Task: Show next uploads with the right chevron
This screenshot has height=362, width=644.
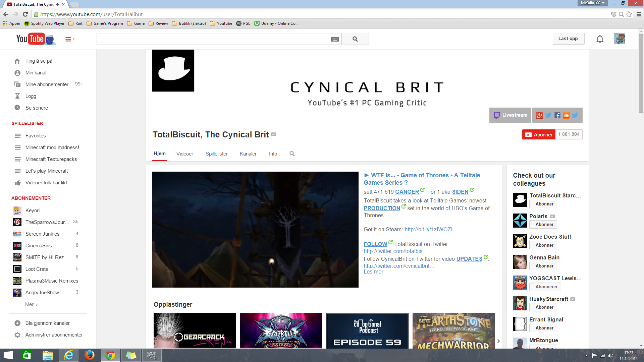Action: pyautogui.click(x=498, y=341)
